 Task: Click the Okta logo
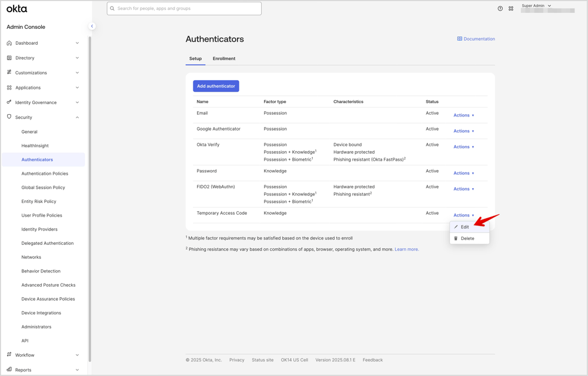pos(17,9)
